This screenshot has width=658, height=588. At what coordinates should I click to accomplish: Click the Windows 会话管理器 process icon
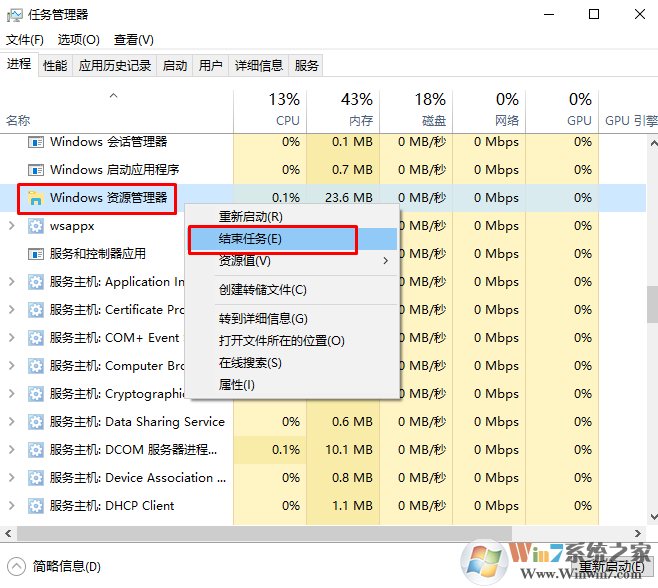click(36, 142)
